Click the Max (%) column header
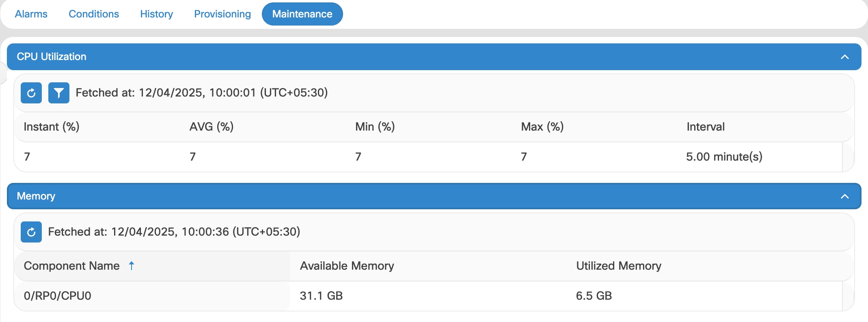 pyautogui.click(x=542, y=127)
